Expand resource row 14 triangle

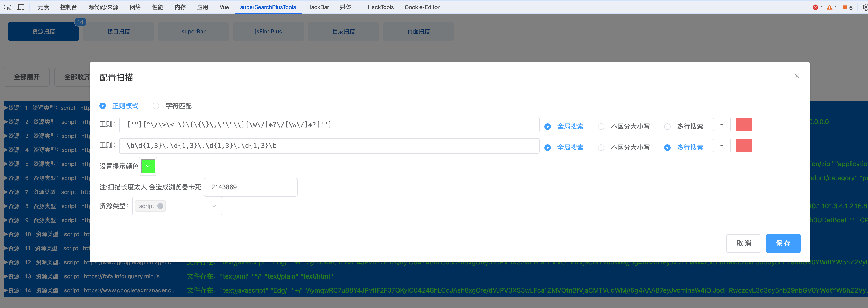[6, 290]
